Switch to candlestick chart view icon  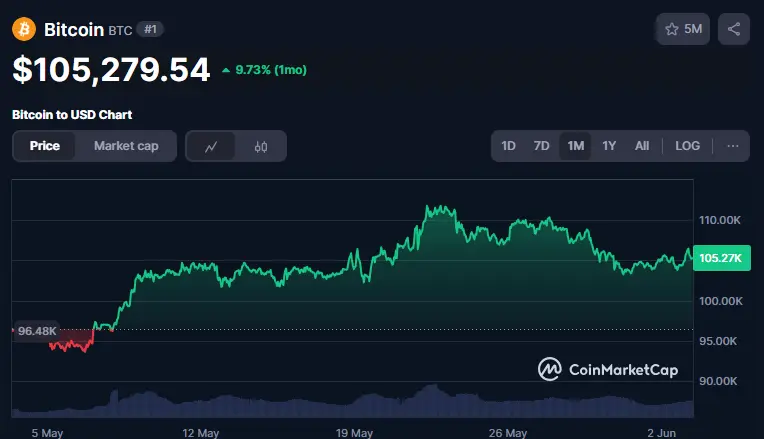coord(261,146)
